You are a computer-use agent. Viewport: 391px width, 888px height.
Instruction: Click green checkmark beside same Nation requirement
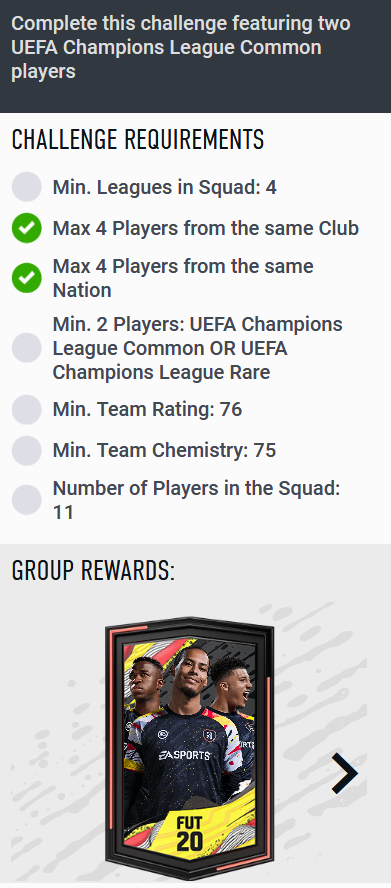[27, 278]
